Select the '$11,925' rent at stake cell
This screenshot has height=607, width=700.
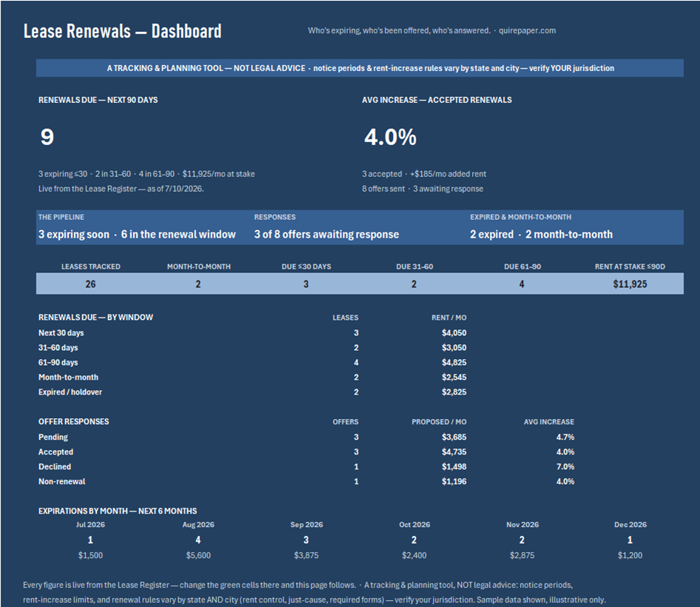click(630, 284)
